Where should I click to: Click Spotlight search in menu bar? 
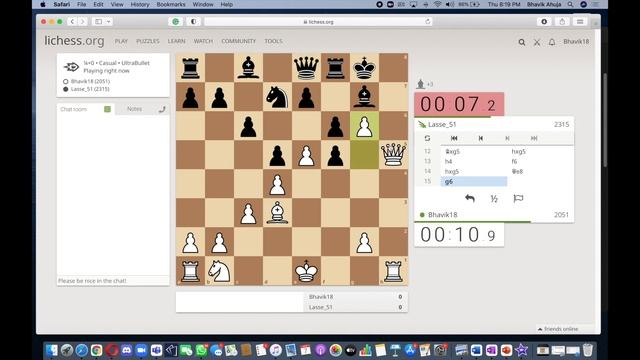[x=570, y=4]
